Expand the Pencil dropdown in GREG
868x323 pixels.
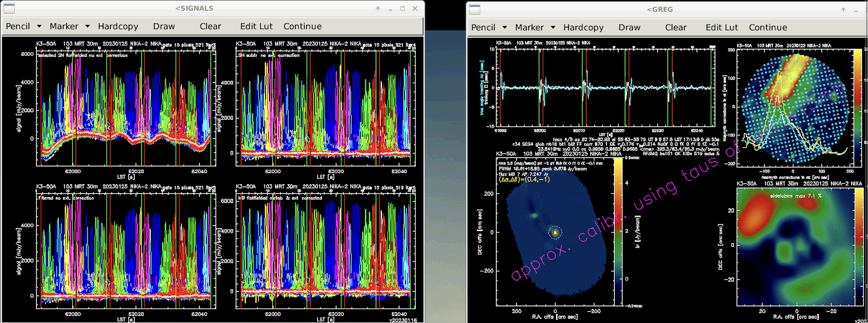505,27
